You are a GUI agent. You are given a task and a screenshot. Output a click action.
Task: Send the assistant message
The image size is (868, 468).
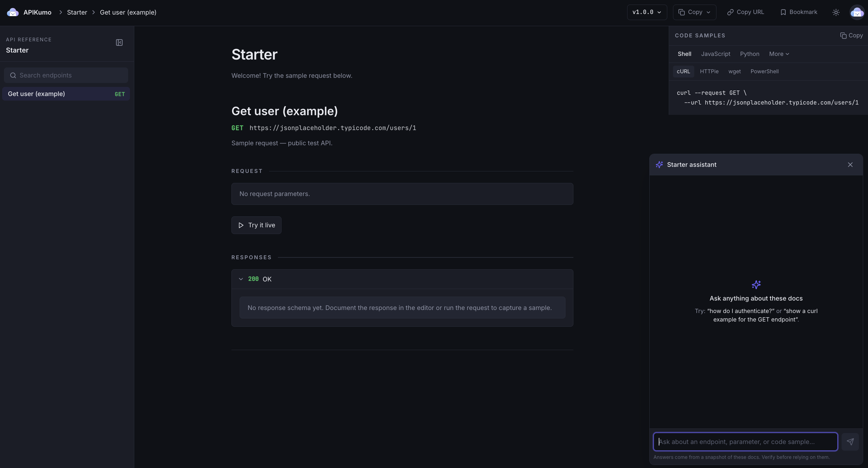(850, 442)
